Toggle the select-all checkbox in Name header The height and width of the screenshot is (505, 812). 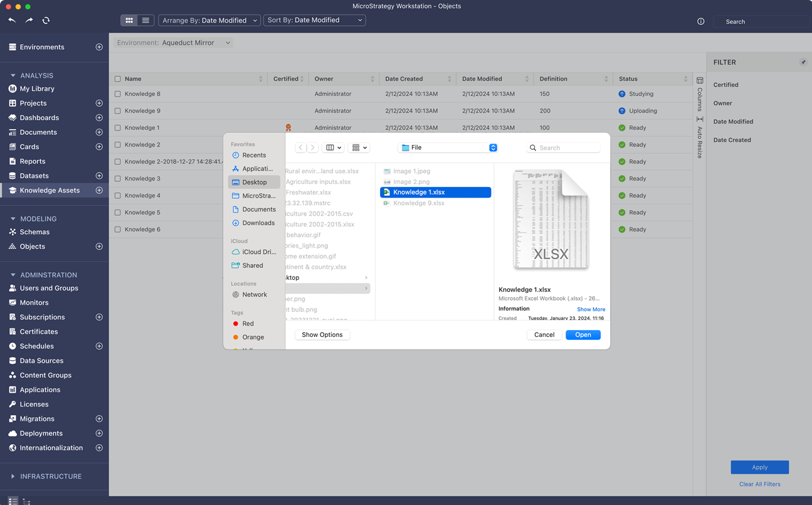[118, 79]
